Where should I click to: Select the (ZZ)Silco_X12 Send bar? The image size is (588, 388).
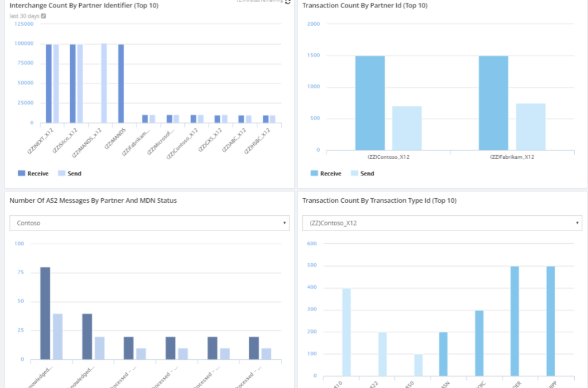[x=80, y=84]
